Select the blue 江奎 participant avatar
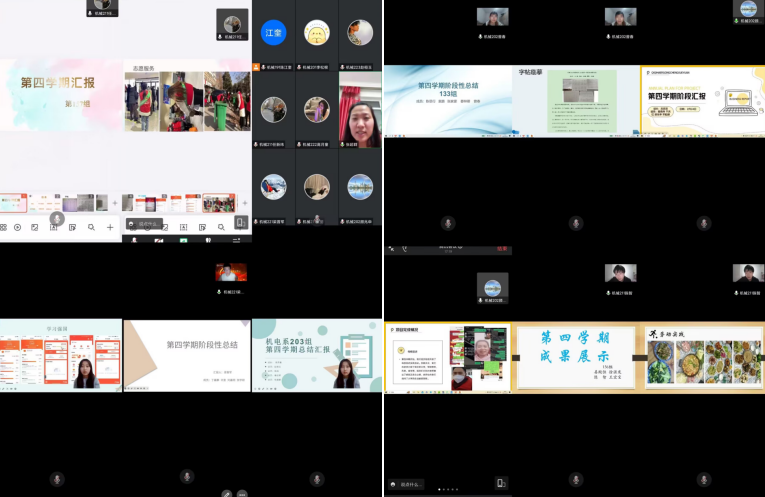 coord(273,33)
